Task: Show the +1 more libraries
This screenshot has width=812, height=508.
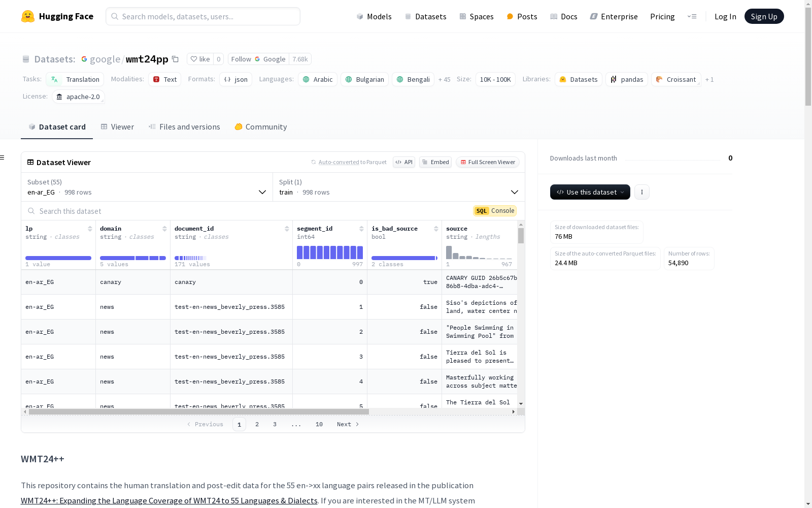Action: click(x=709, y=79)
